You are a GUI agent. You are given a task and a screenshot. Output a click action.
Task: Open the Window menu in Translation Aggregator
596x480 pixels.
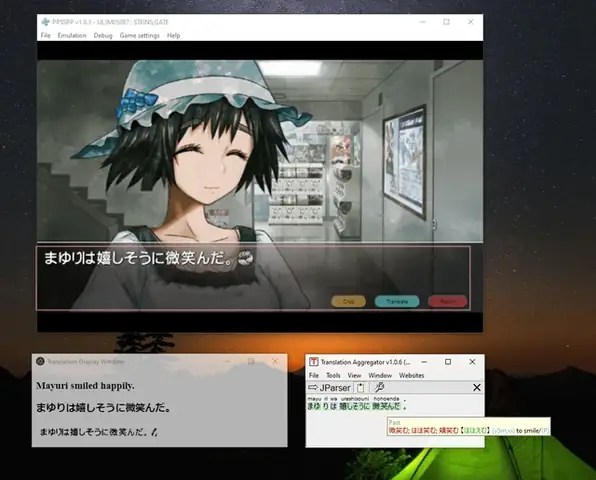[x=380, y=375]
